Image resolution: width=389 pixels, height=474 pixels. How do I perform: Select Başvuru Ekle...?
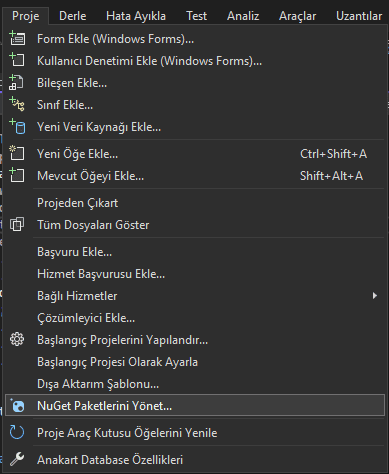[195, 252]
